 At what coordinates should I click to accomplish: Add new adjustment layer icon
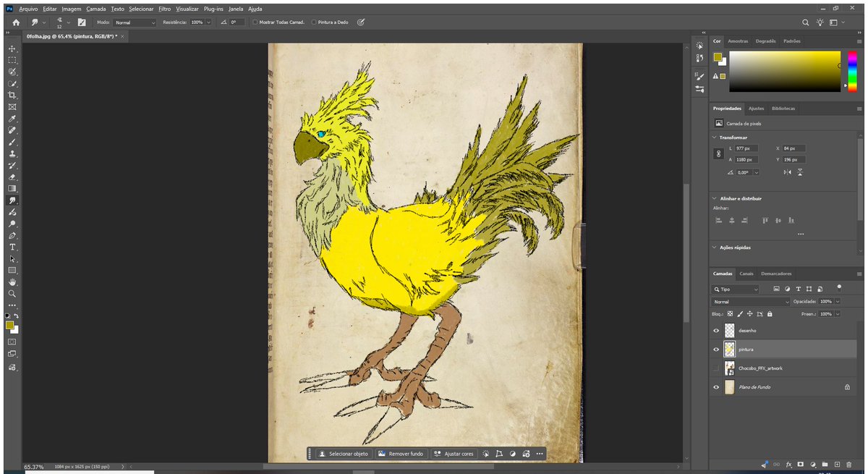pyautogui.click(x=813, y=463)
